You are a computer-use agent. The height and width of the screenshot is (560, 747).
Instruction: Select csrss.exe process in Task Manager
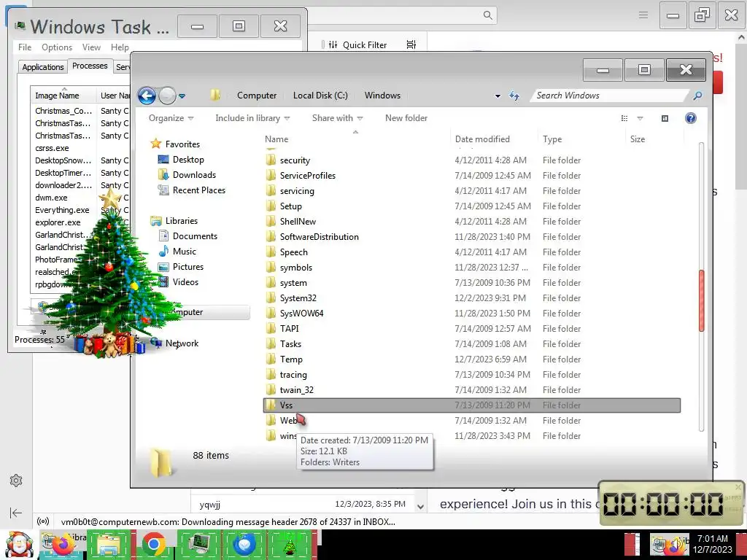click(x=52, y=148)
